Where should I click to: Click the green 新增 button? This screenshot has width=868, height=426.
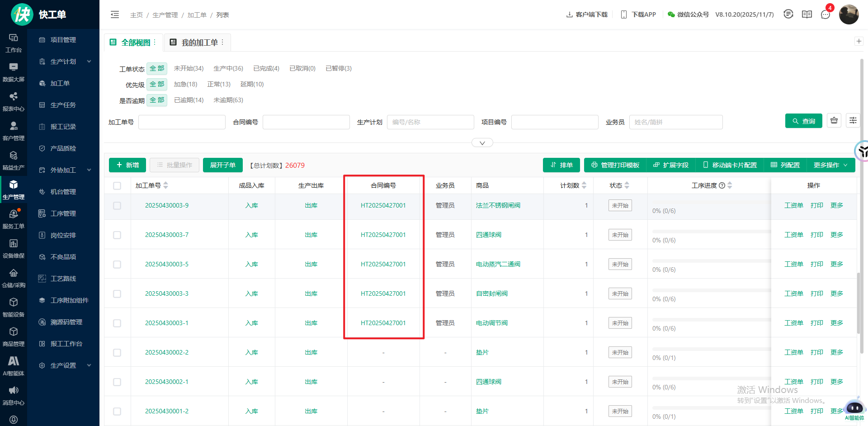(x=127, y=165)
